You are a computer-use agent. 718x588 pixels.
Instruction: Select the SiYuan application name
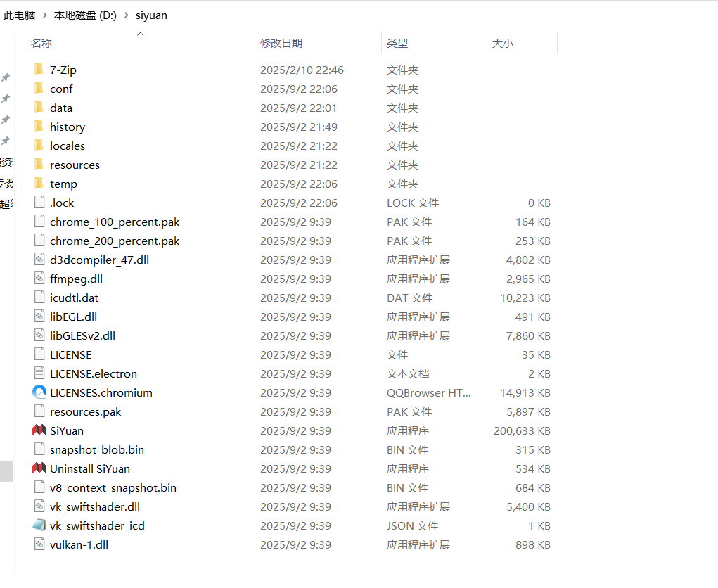[x=66, y=431]
